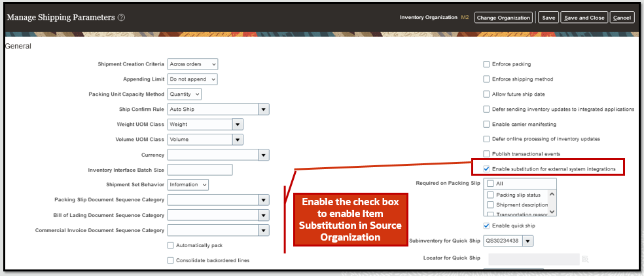Click Save and Close
The width and height of the screenshot is (644, 276).
[584, 18]
